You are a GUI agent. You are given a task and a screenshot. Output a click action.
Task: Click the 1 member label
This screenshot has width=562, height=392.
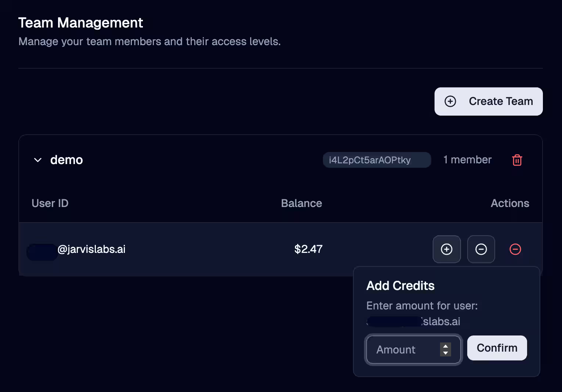click(x=467, y=160)
